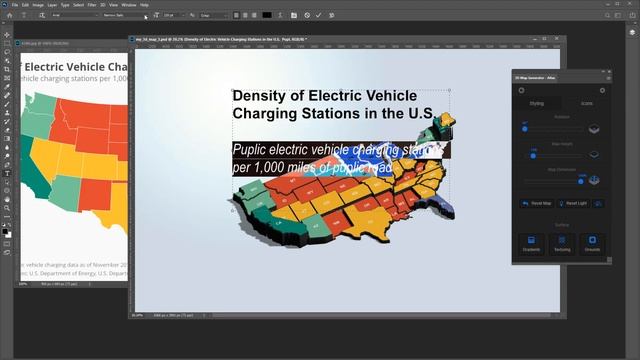Image resolution: width=640 pixels, height=360 pixels.
Task: Left align text button
Action: click(x=236, y=15)
